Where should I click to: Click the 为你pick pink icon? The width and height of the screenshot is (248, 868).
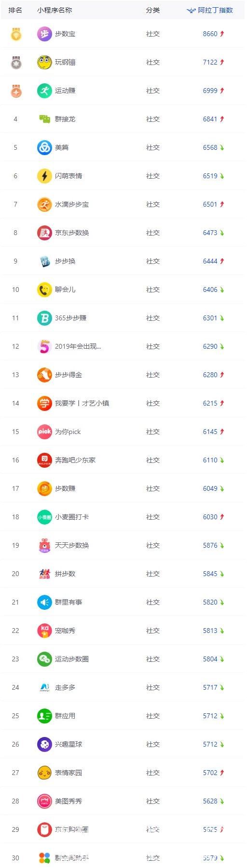[x=44, y=432]
